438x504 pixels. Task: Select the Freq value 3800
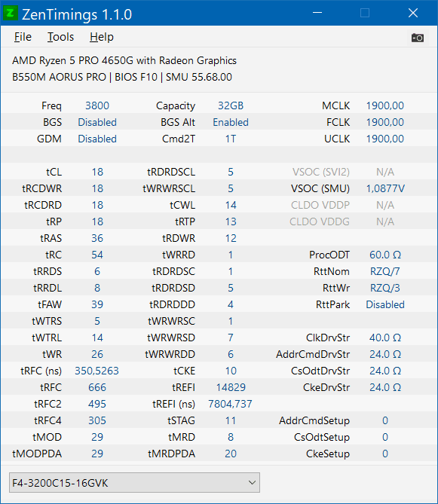tap(97, 105)
